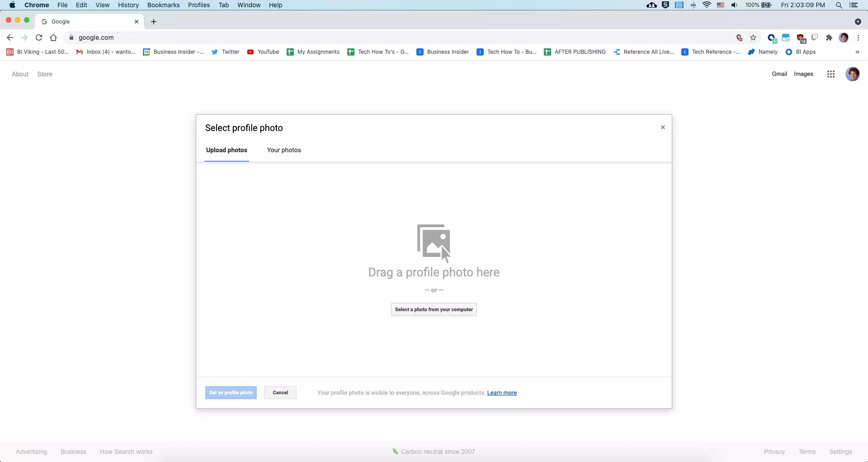Screen dimensions: 868x462
Task: Switch to the Your photos tab
Action: (x=283, y=150)
